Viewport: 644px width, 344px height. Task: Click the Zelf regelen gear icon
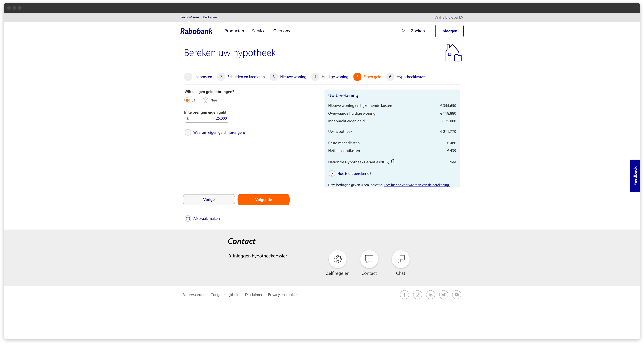(x=337, y=259)
